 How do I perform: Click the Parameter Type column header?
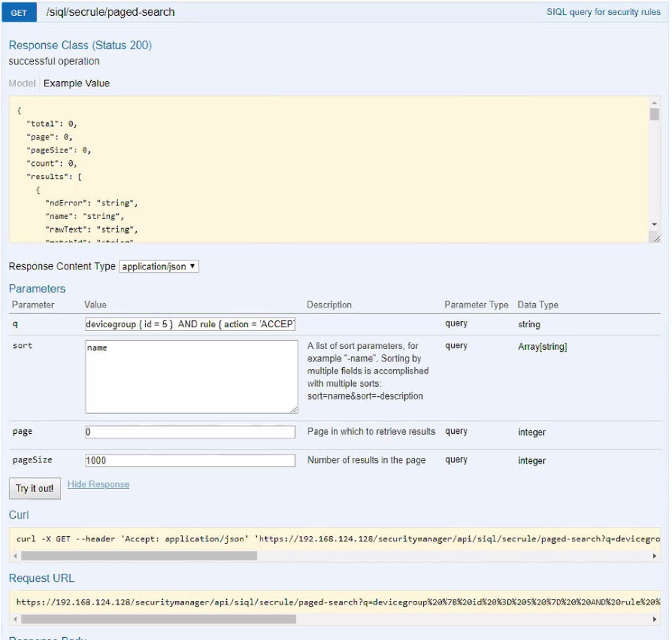[476, 305]
